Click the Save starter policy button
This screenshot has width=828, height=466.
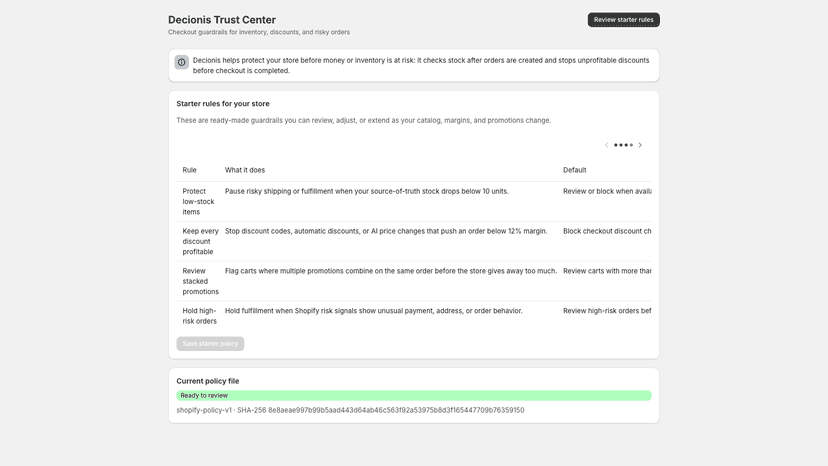pyautogui.click(x=210, y=343)
